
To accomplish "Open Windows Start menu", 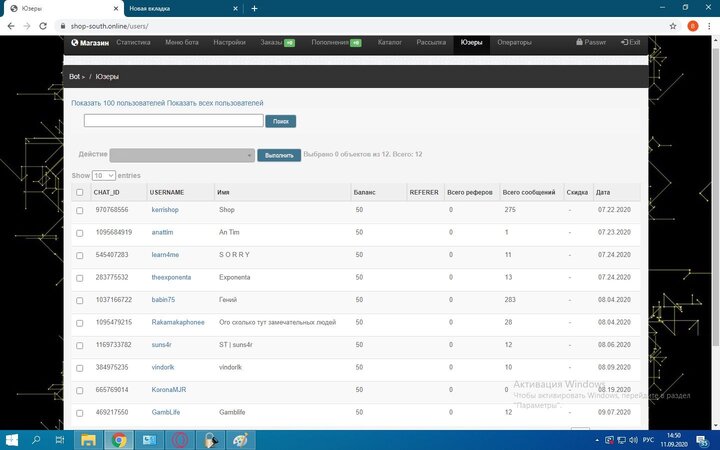I will (x=11, y=439).
